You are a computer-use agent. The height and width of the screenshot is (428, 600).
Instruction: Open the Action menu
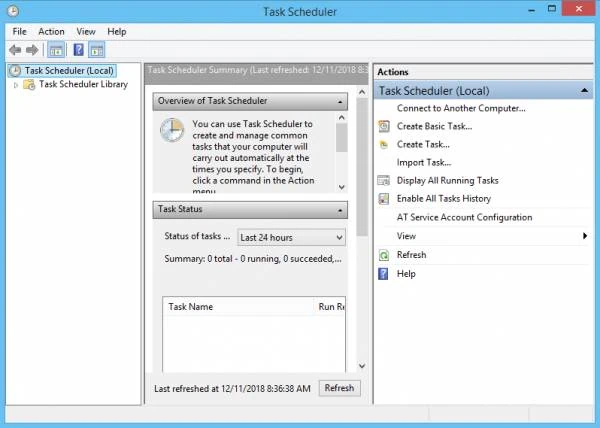click(x=51, y=32)
